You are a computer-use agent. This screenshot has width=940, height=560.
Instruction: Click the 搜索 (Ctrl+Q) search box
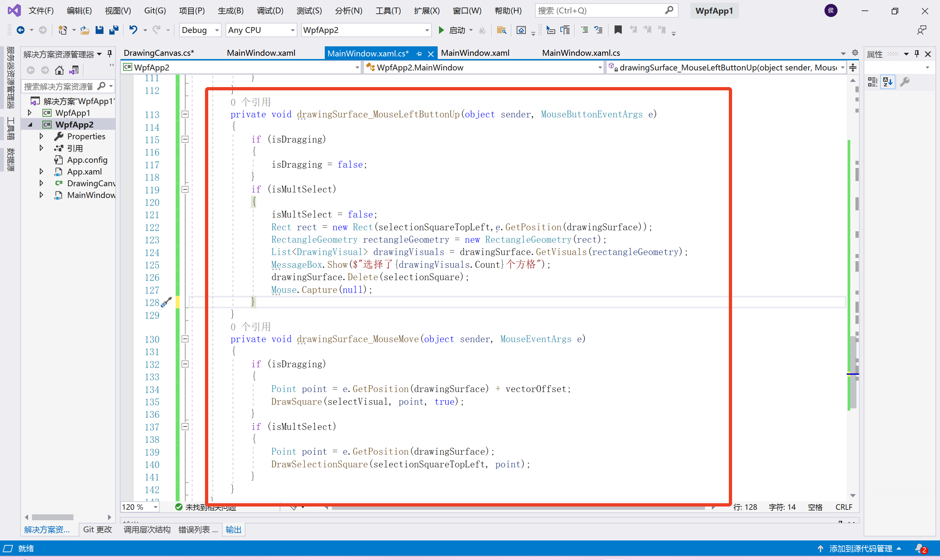600,10
